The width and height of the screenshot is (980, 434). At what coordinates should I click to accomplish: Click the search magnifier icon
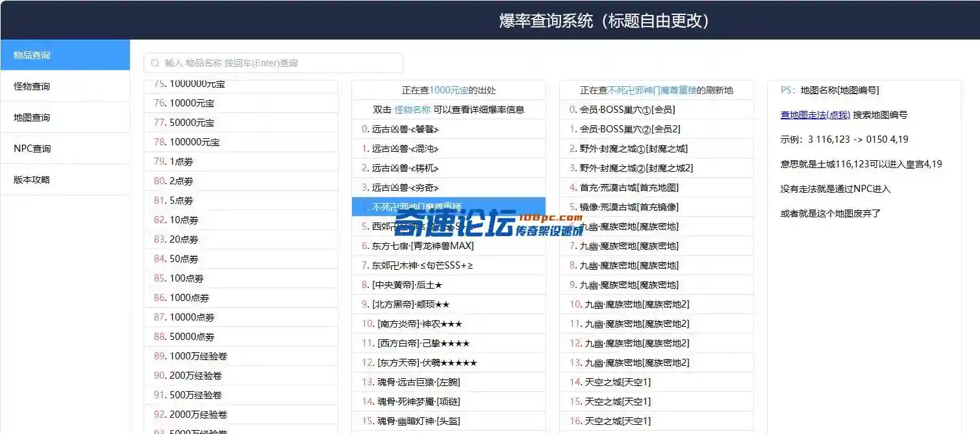click(155, 63)
